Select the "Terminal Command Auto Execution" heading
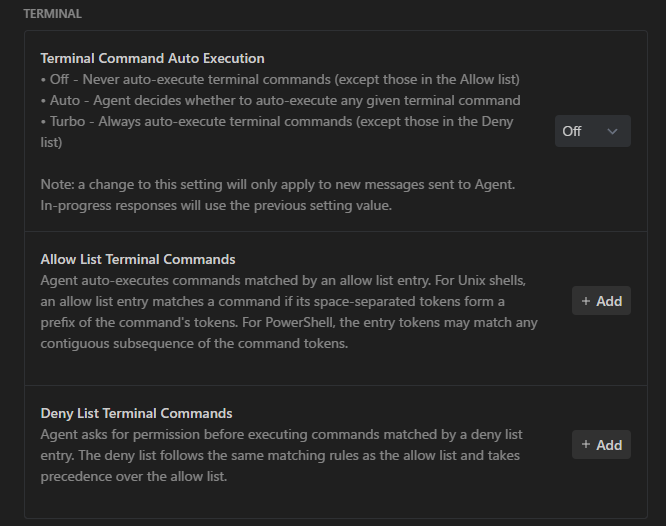 [x=152, y=58]
